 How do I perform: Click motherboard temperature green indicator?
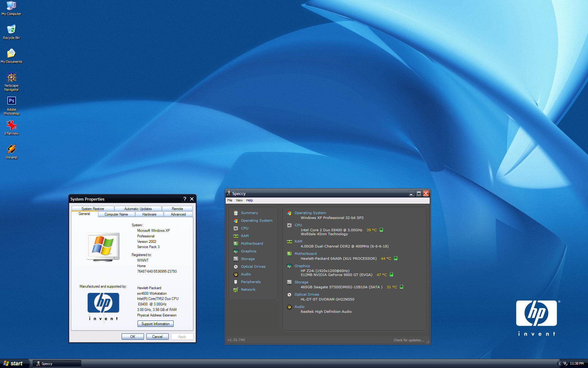pos(396,258)
